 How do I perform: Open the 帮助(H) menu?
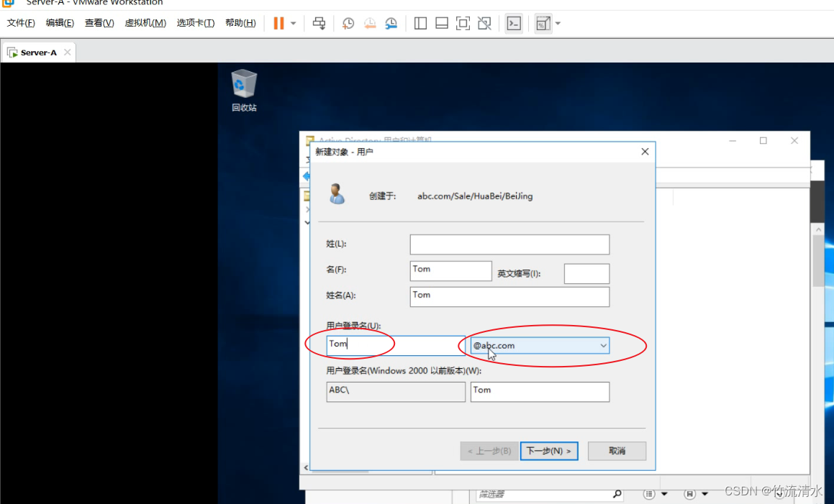(240, 23)
